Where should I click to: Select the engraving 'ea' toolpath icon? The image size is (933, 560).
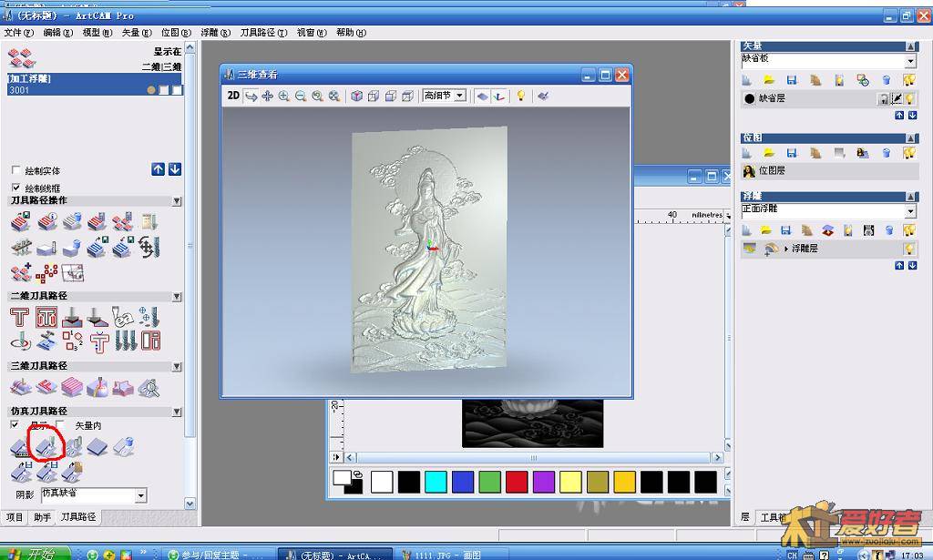tap(123, 317)
